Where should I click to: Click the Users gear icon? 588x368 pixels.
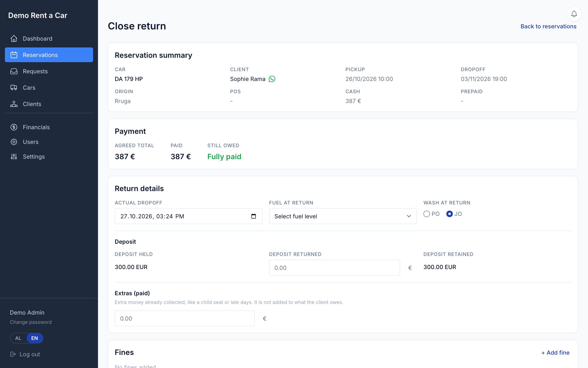14,142
